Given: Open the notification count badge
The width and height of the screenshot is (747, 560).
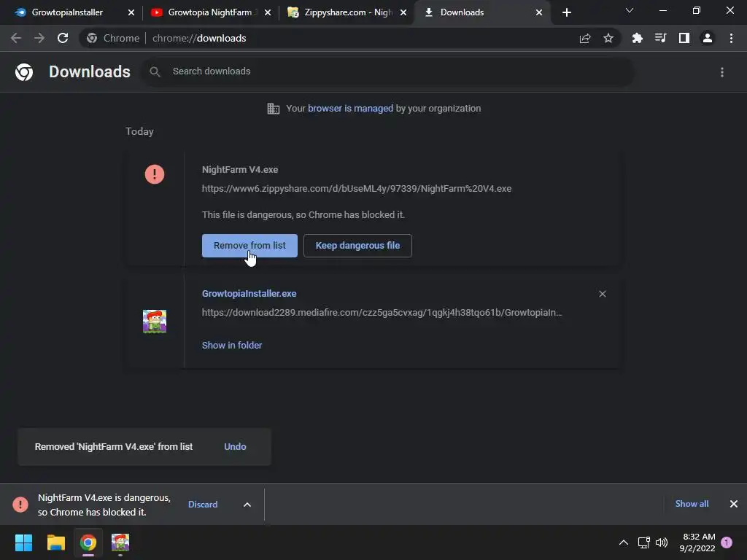Looking at the screenshot, I should pyautogui.click(x=727, y=542).
